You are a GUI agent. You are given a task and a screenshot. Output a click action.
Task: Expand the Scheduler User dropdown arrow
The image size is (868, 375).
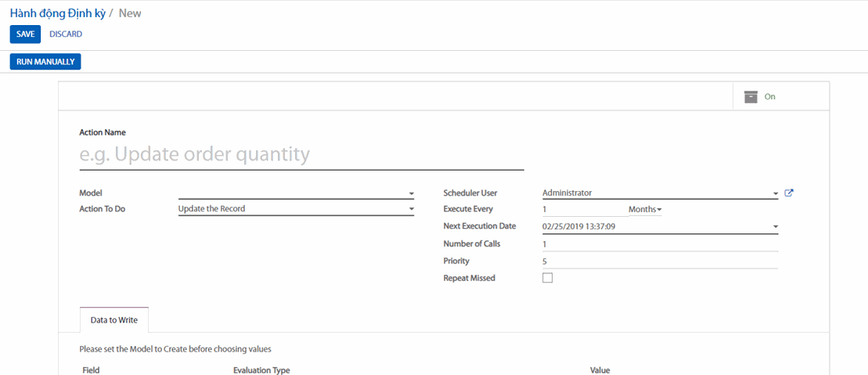(x=775, y=193)
